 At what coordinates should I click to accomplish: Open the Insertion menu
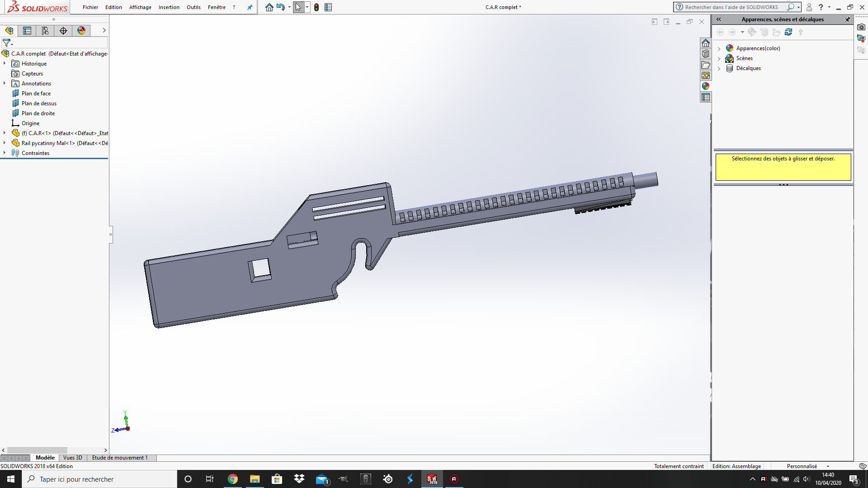pyautogui.click(x=169, y=7)
